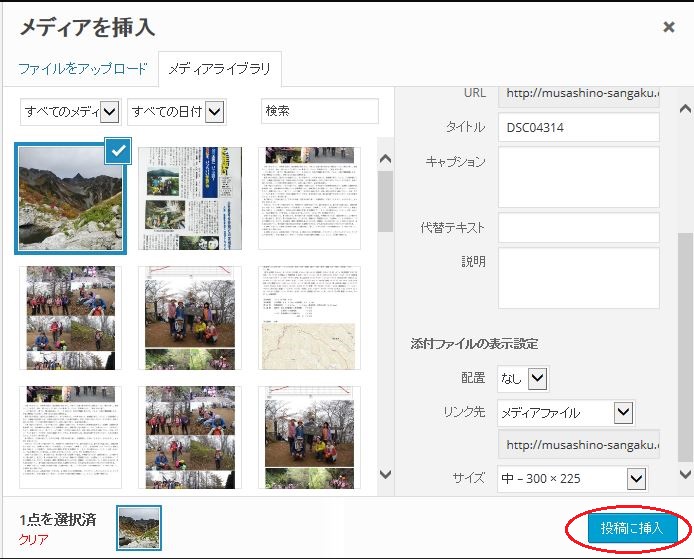Close the メディアを挿入 dialog with X

tap(668, 27)
